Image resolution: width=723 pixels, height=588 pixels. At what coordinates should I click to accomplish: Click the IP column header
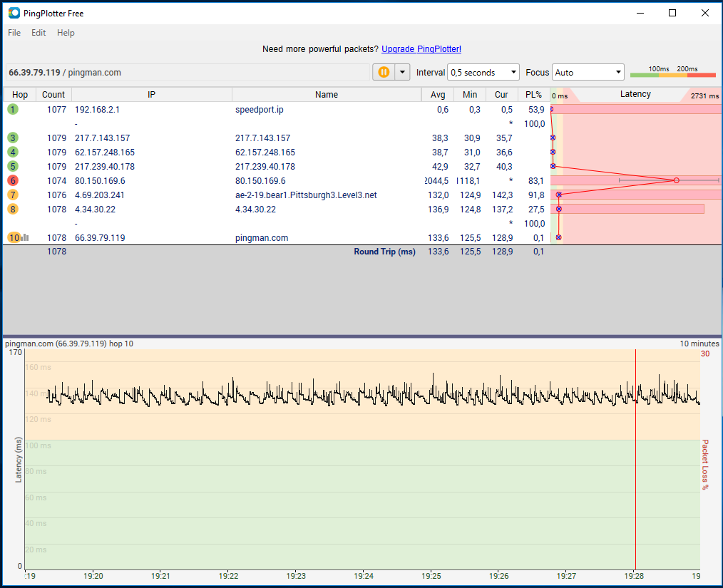coord(151,95)
